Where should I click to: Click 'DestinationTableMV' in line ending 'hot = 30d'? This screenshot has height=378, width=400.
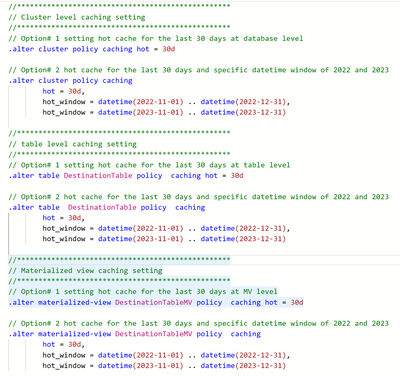pyautogui.click(x=154, y=302)
